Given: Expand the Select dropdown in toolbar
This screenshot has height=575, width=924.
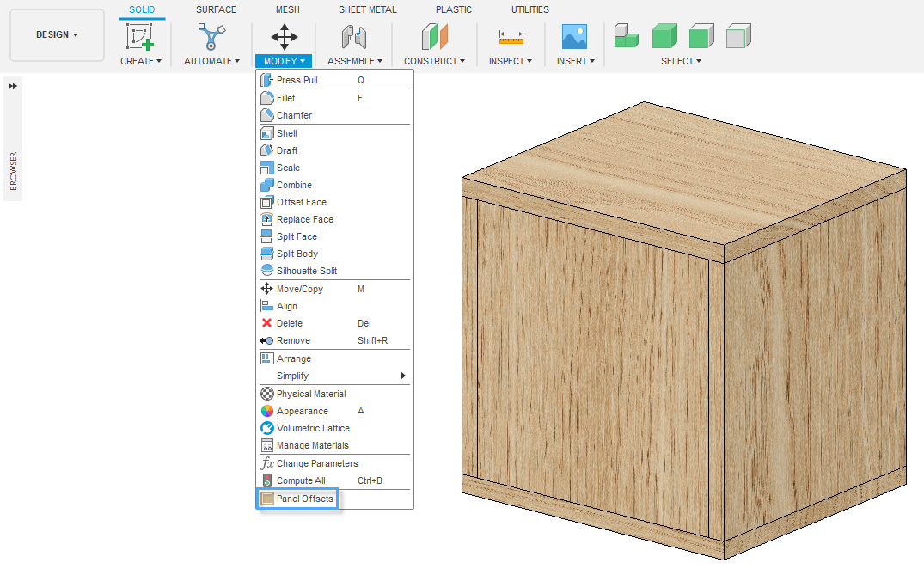Looking at the screenshot, I should [681, 61].
